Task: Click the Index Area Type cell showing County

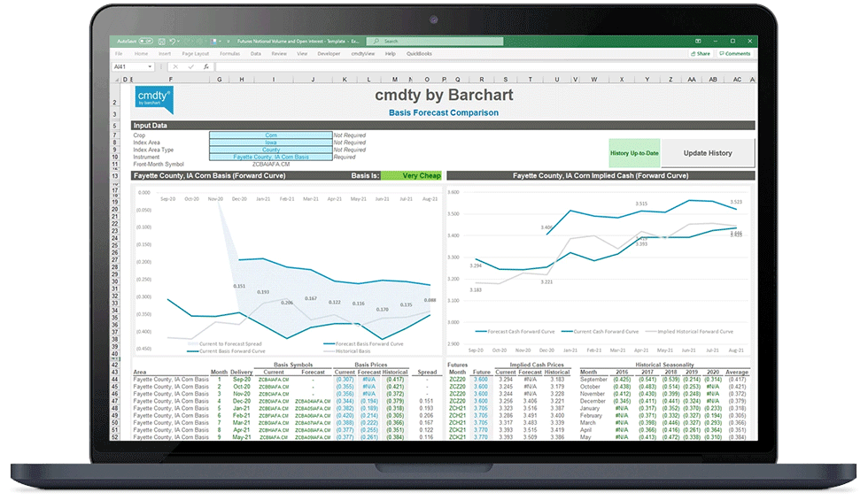Action: tap(271, 150)
